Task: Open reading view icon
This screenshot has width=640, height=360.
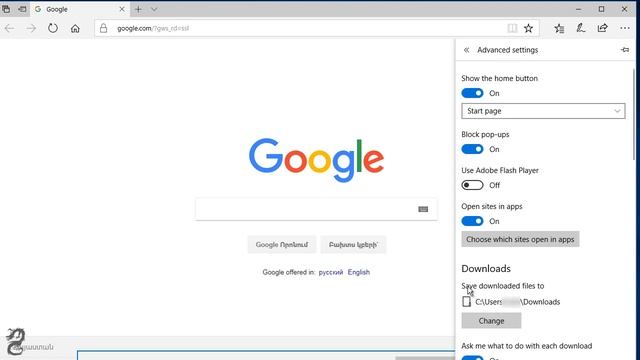Action: [x=512, y=28]
